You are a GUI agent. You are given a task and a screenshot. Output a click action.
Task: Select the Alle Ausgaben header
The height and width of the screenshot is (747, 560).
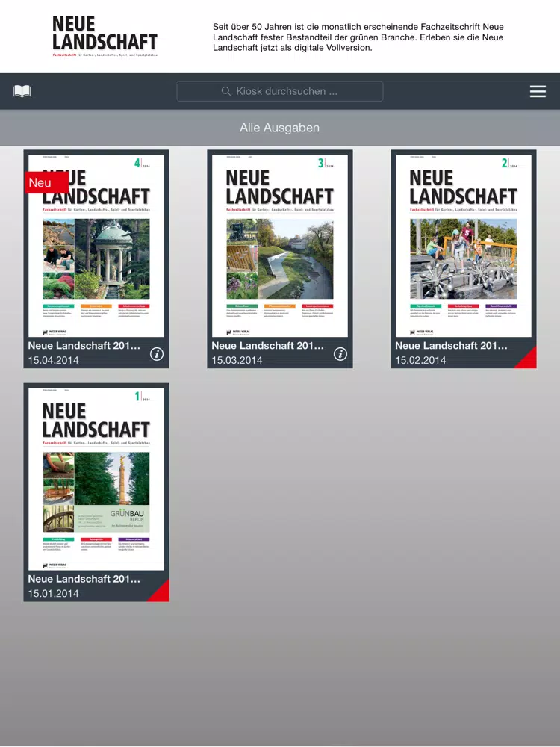click(x=279, y=128)
